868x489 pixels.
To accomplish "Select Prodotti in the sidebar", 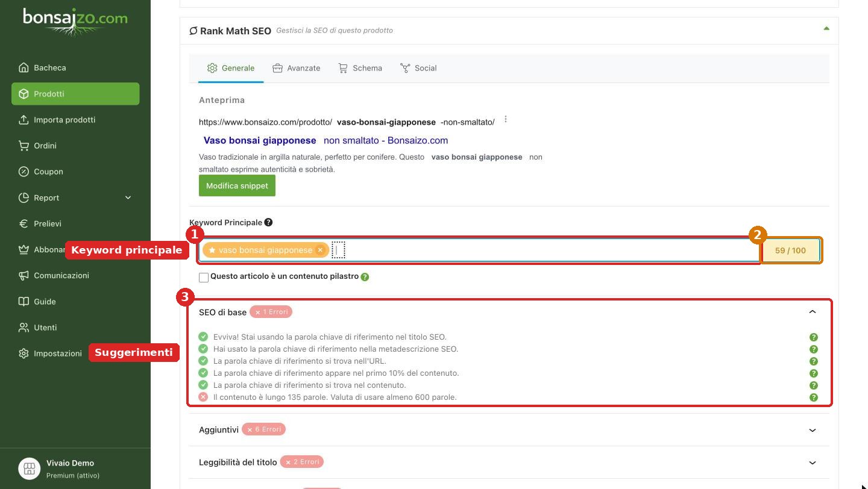I will (75, 93).
